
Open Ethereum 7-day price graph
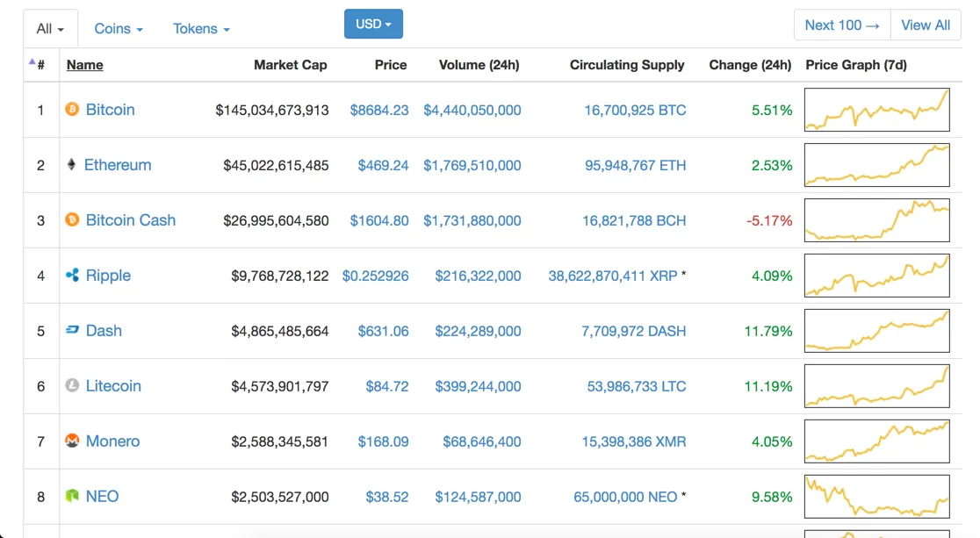click(x=877, y=165)
